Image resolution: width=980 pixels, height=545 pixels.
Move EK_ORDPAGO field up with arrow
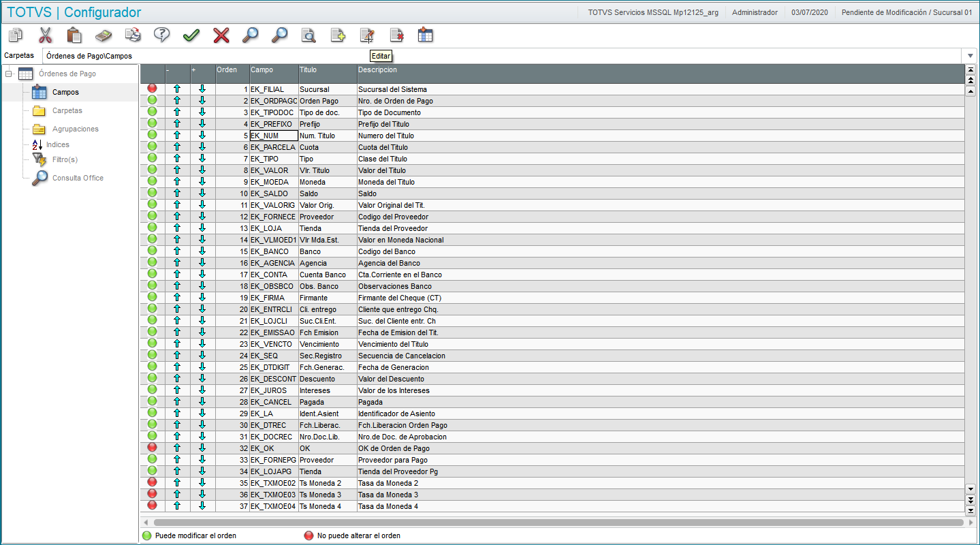coord(177,101)
